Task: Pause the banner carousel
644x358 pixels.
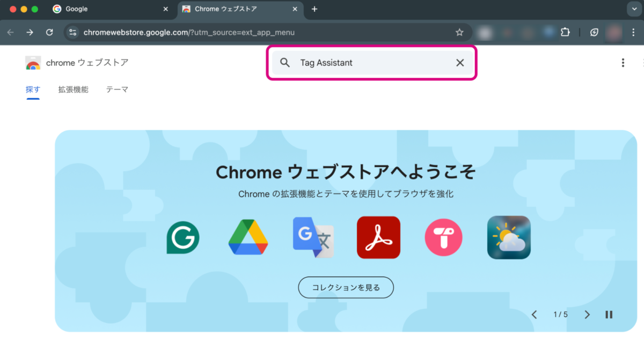Action: click(x=609, y=315)
